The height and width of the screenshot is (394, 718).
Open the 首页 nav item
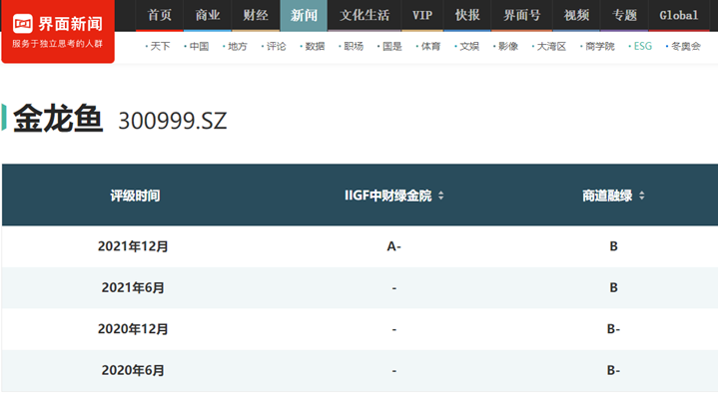[159, 15]
